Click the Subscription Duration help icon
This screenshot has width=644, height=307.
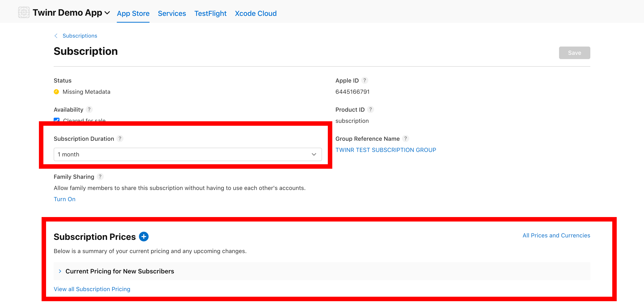tap(120, 138)
